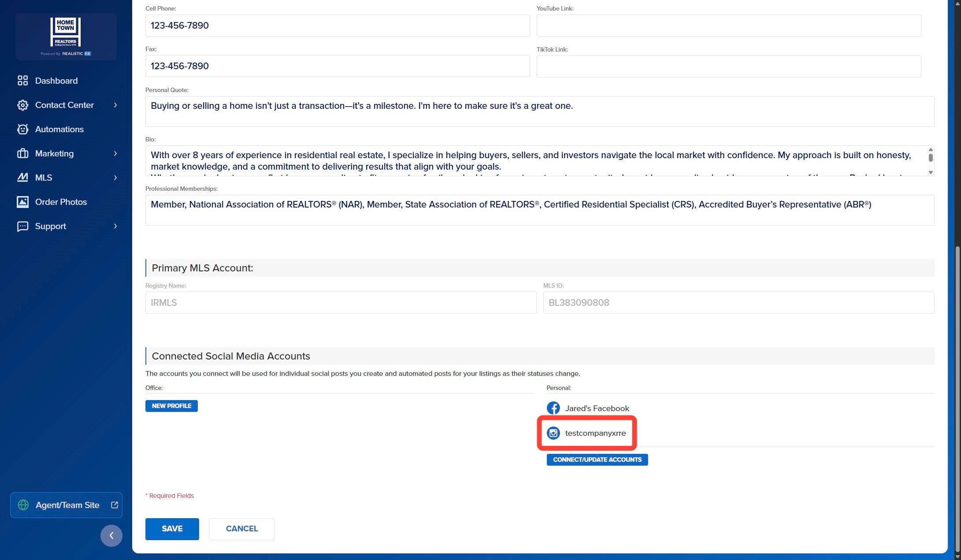Click the Jared's Facebook account name
The width and height of the screenshot is (961, 560).
tap(597, 408)
